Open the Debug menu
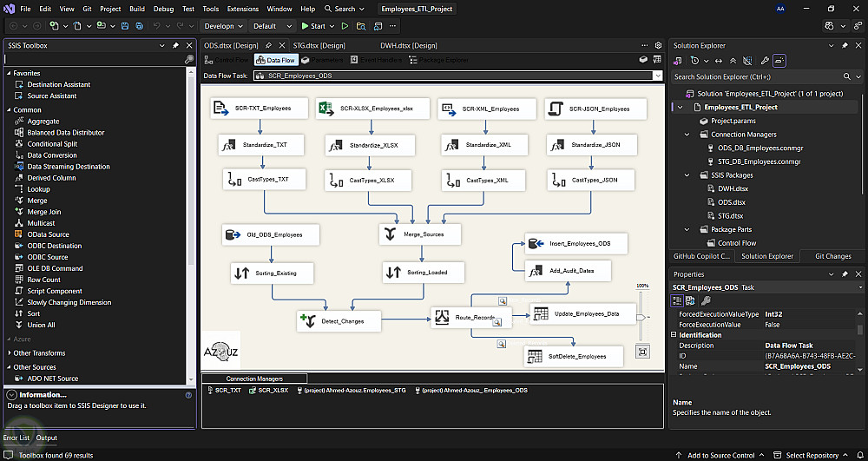Viewport: 868px width, 461px height. [163, 9]
